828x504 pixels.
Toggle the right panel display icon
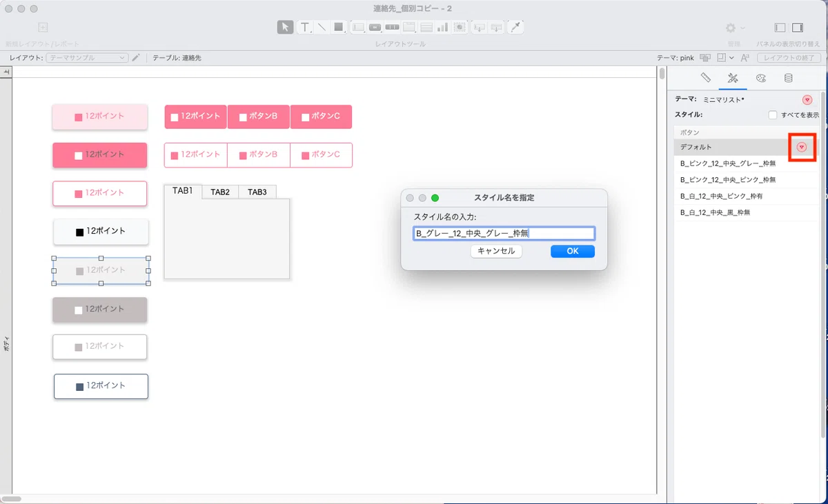(x=798, y=28)
